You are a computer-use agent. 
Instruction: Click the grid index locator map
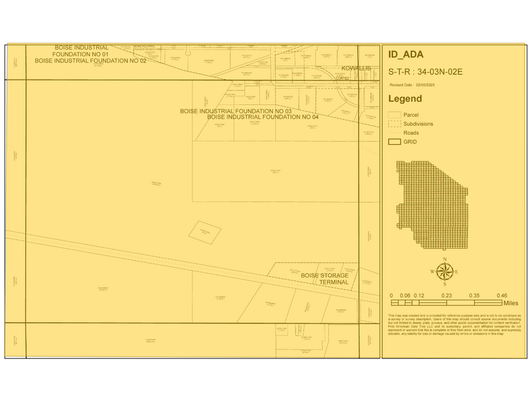click(x=433, y=205)
